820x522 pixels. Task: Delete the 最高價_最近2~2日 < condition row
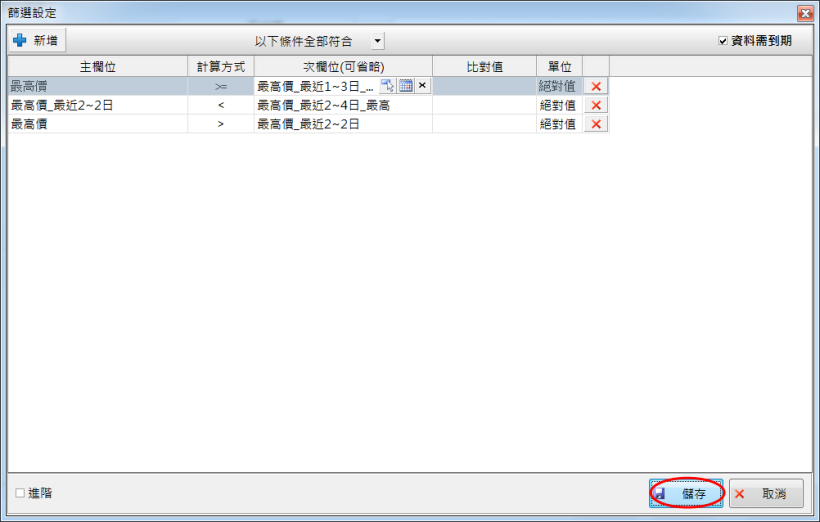(x=596, y=105)
